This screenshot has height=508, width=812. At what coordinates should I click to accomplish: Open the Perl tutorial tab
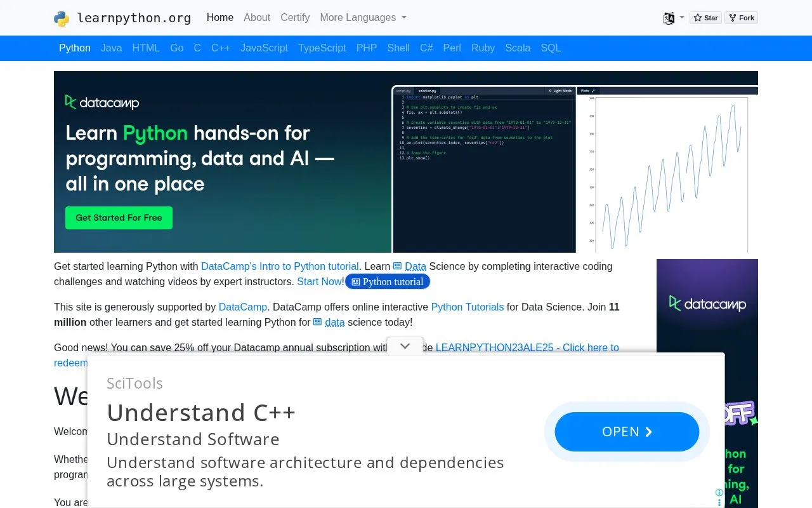452,48
